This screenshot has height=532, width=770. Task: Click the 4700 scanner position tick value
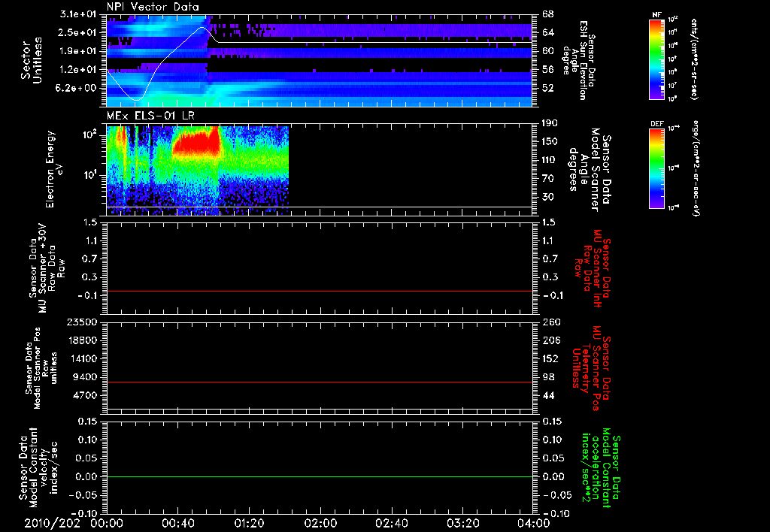[84, 395]
